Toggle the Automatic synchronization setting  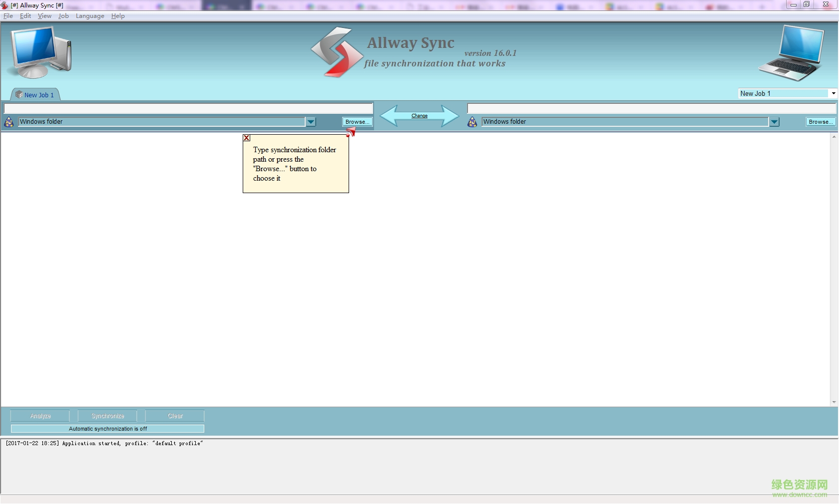pyautogui.click(x=107, y=429)
